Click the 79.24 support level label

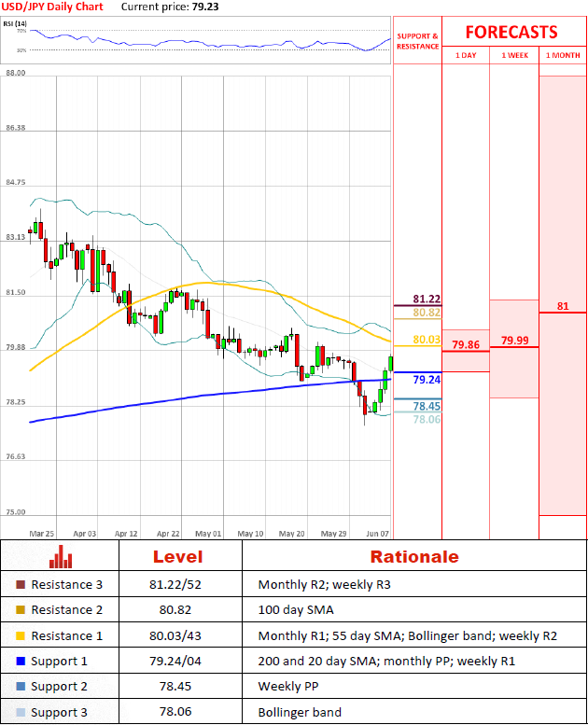tap(427, 380)
